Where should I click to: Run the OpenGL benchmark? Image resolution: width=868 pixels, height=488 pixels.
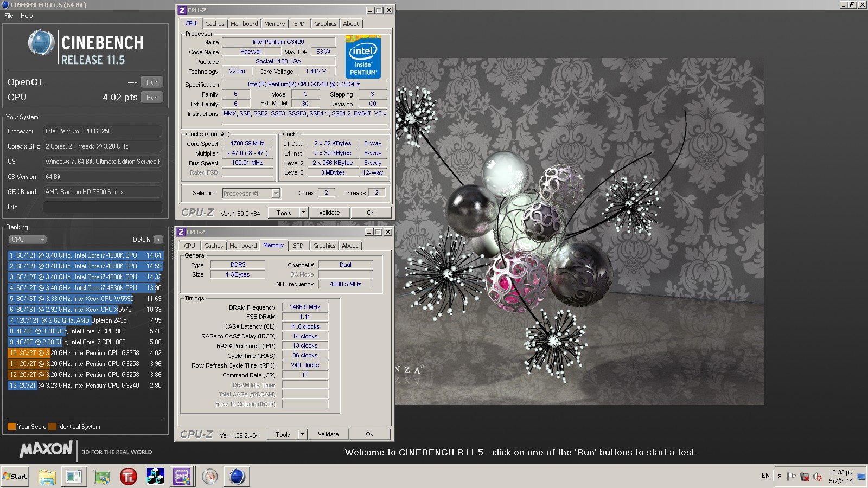pyautogui.click(x=152, y=82)
